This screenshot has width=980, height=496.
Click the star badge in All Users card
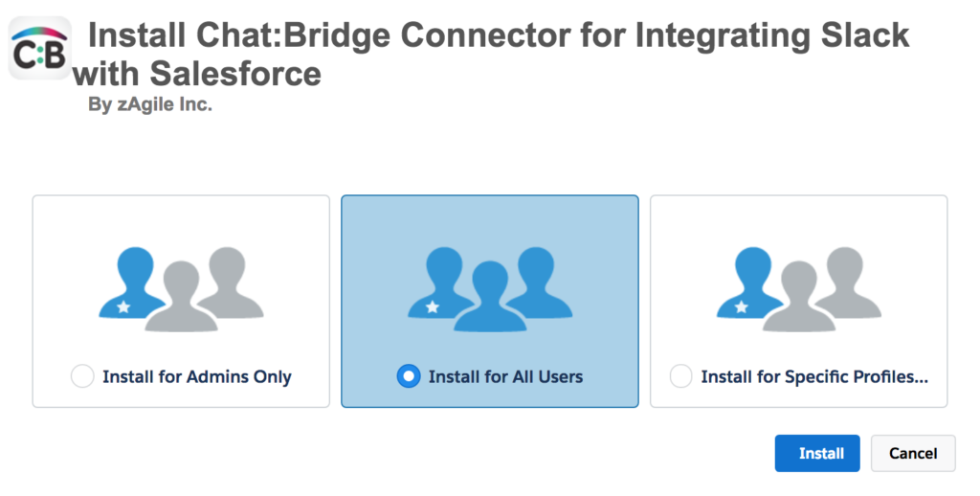click(x=433, y=306)
